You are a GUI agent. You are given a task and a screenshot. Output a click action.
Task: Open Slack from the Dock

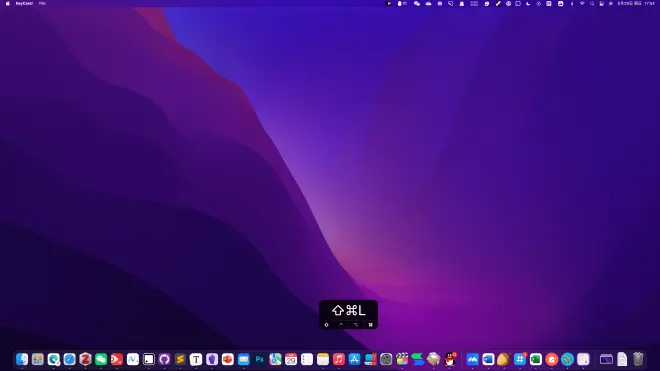520,359
